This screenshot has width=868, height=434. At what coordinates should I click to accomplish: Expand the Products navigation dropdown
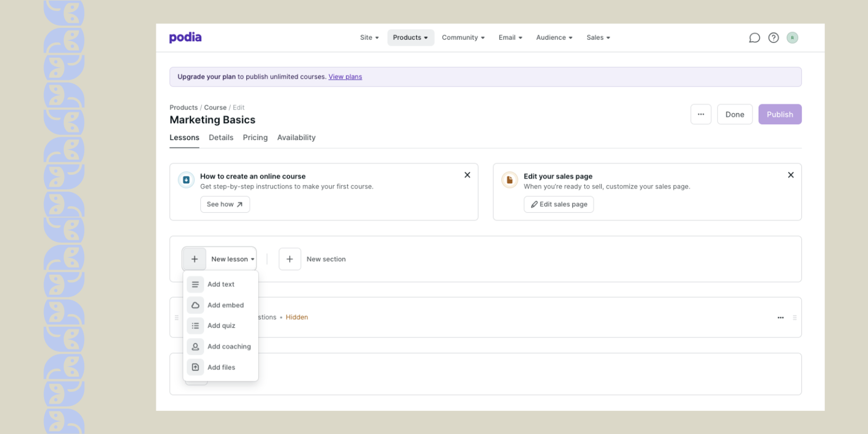click(410, 38)
